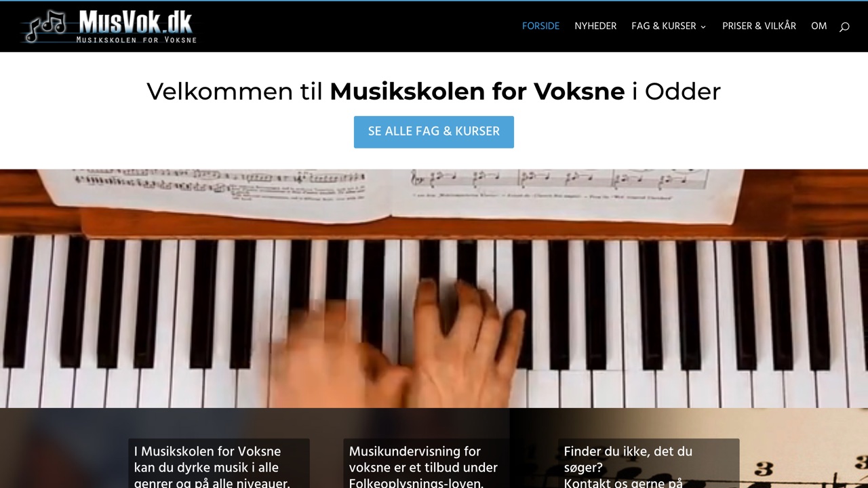The width and height of the screenshot is (868, 488).
Task: Click the MusVok.dk logo
Action: tap(109, 26)
